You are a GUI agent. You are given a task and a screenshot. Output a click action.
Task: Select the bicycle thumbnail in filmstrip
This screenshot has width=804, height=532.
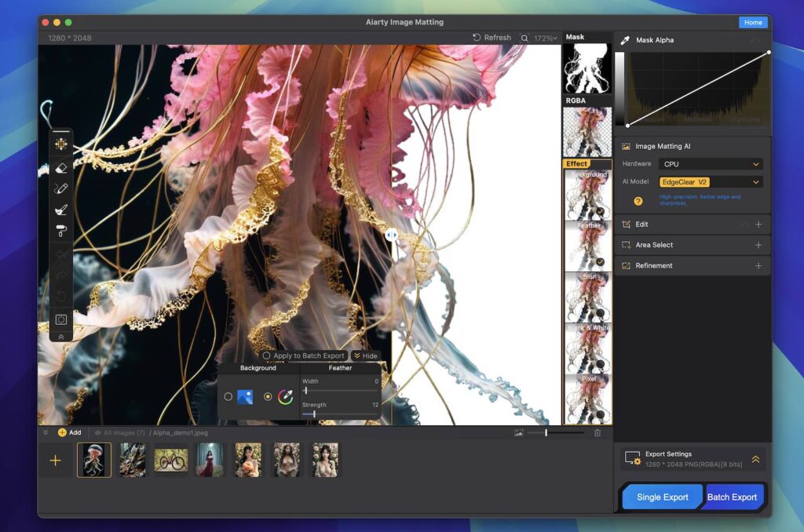tap(170, 461)
